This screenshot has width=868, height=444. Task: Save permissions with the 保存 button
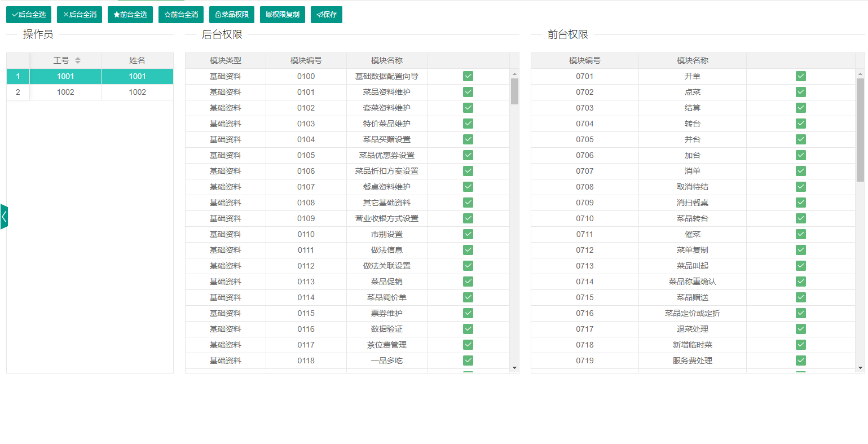pos(327,15)
